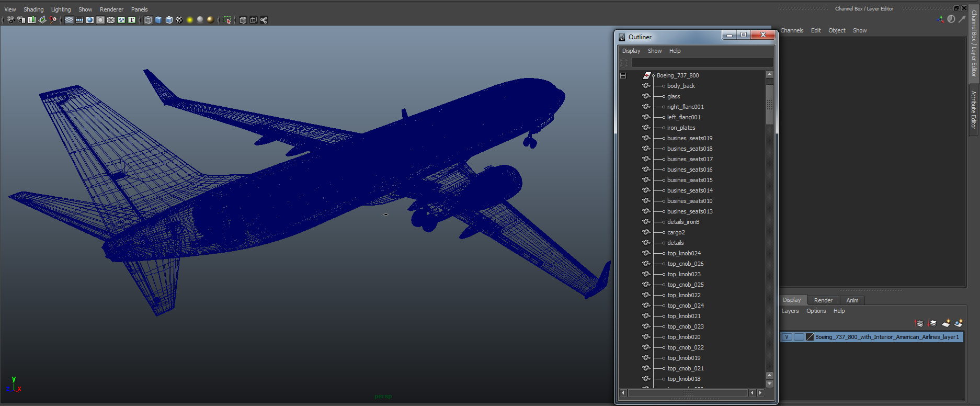Select Boeing_737_800 node in Outliner
Image resolution: width=980 pixels, height=406 pixels.
coord(677,75)
